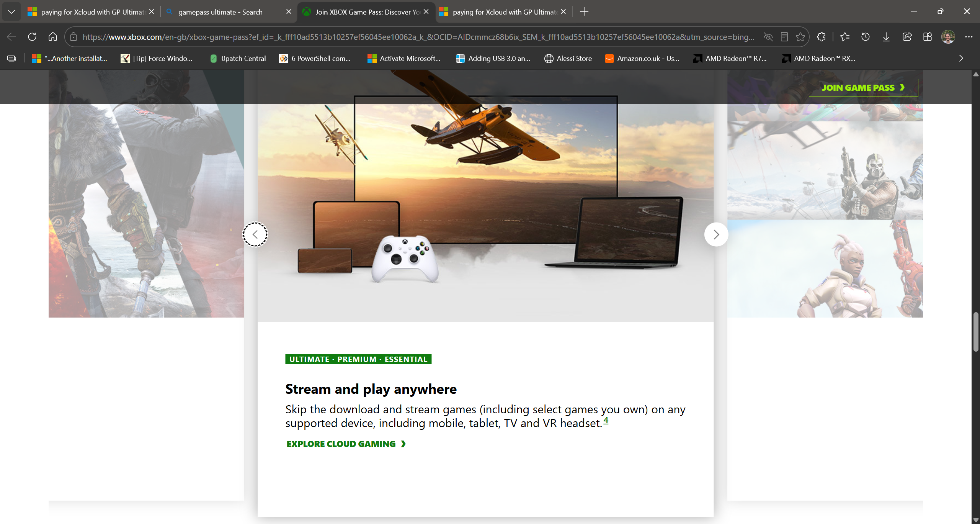Viewport: 980px width, 524px height.
Task: Show the previous carousel slide
Action: 255,234
